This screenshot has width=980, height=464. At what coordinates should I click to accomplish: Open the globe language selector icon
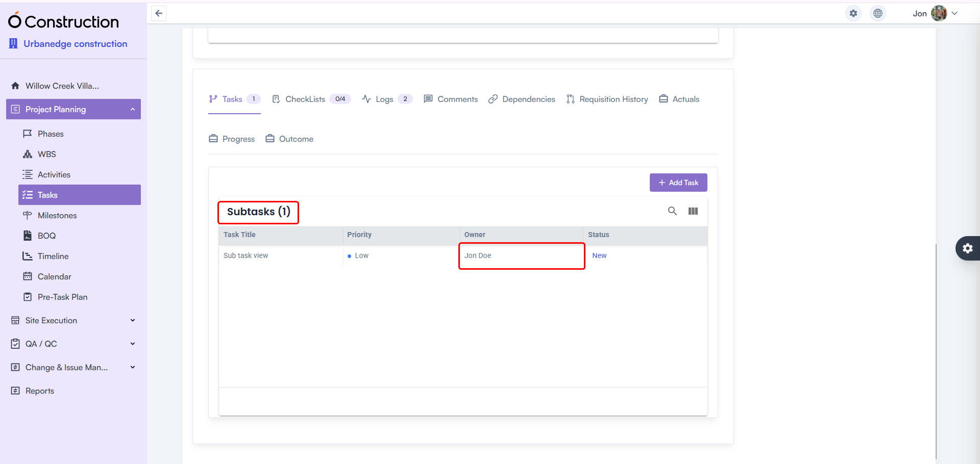[x=877, y=13]
